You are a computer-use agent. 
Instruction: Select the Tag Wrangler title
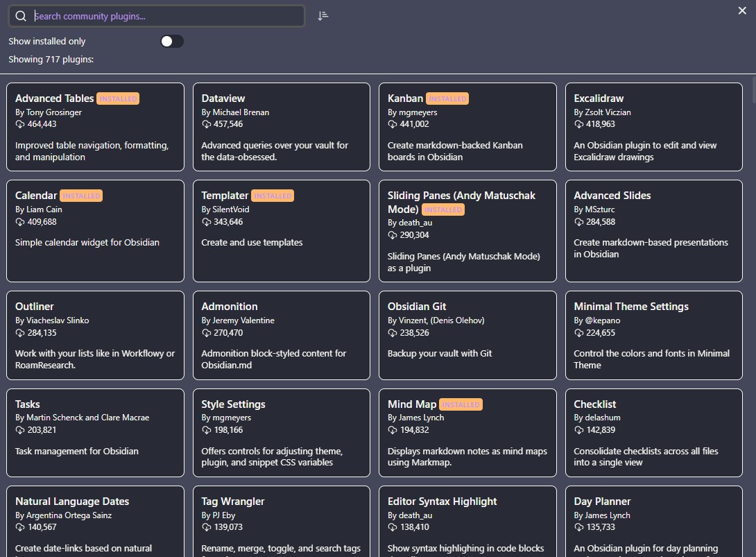(x=233, y=502)
